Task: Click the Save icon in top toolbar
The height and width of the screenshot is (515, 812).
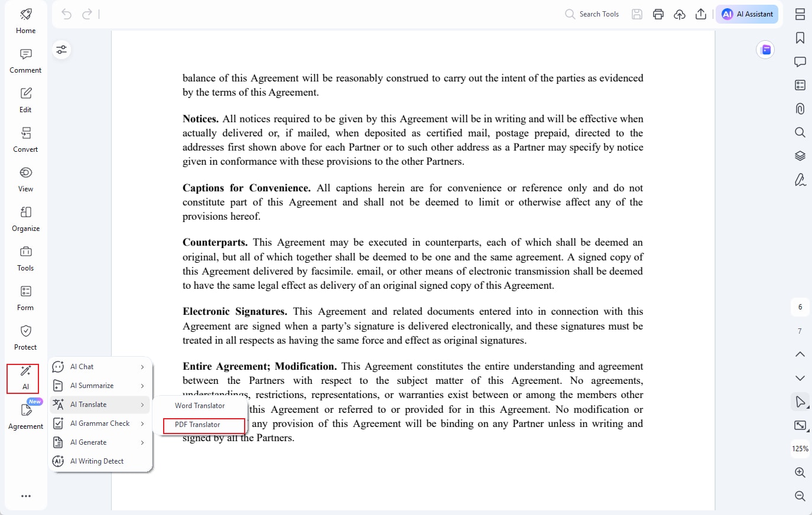Action: coord(637,14)
